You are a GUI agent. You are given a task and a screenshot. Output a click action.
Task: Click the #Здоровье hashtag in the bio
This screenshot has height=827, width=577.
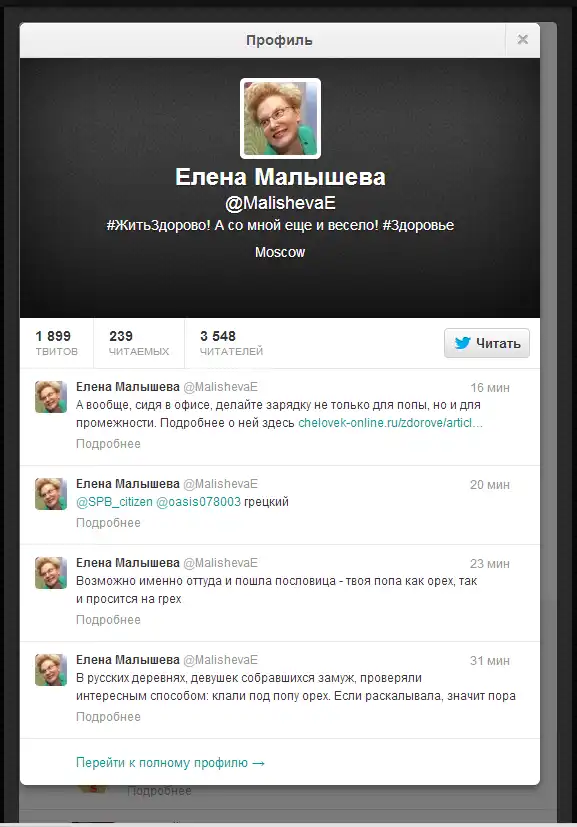418,225
